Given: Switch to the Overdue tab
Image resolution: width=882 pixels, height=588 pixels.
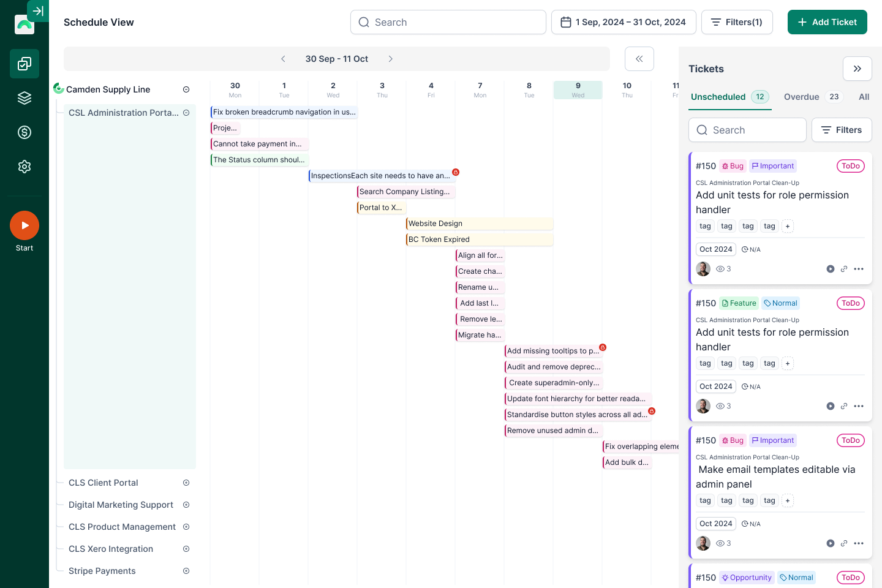Looking at the screenshot, I should click(x=813, y=97).
